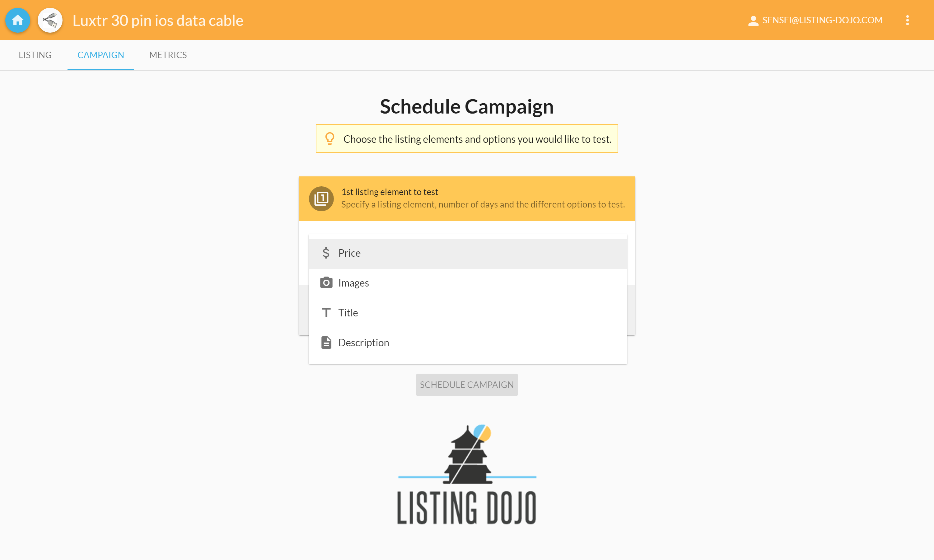Click the Listing Dojo logo
The width and height of the screenshot is (934, 560).
click(467, 475)
